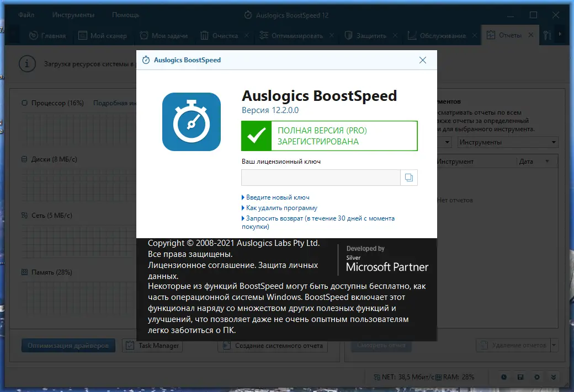The image size is (574, 392).
Task: Click the Оптимизация драйверов button
Action: coord(68,346)
